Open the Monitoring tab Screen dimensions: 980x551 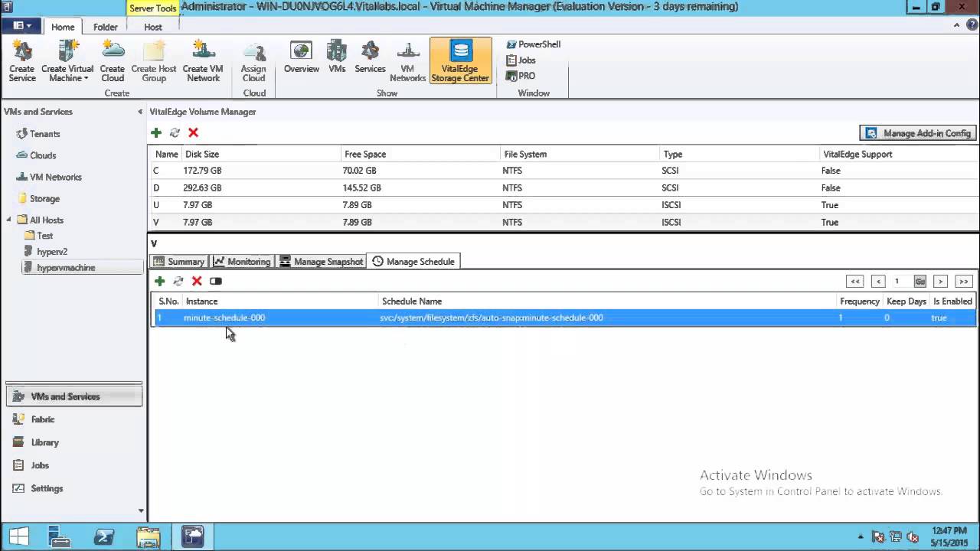241,262
